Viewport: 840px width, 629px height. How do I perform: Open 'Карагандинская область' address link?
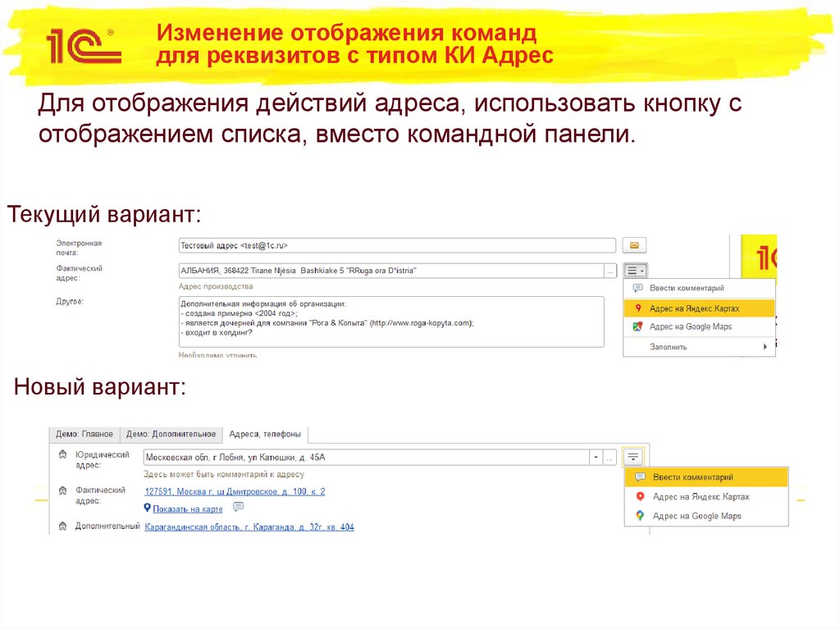[249, 527]
